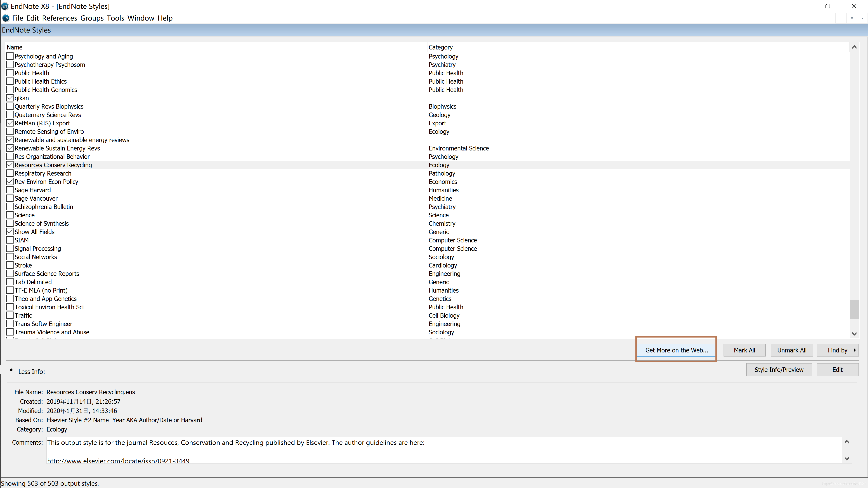Enable the Science of Synthesis style
The width and height of the screenshot is (868, 488).
coord(10,223)
